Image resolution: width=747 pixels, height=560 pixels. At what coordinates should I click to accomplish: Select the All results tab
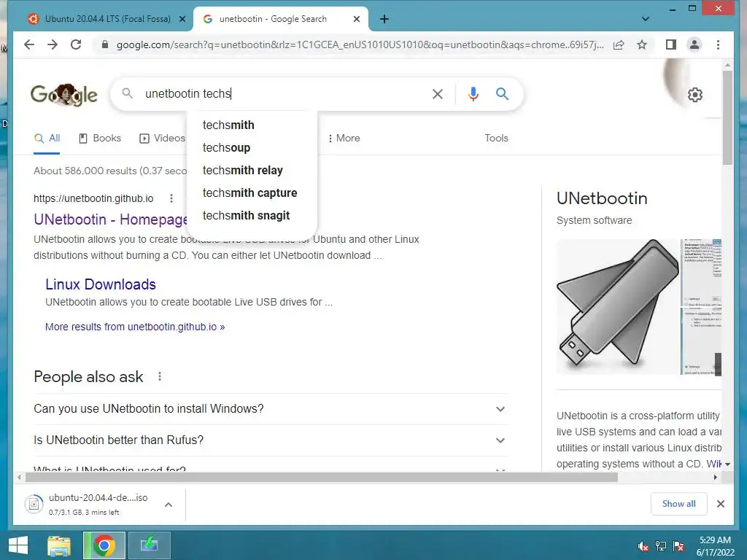click(x=47, y=139)
